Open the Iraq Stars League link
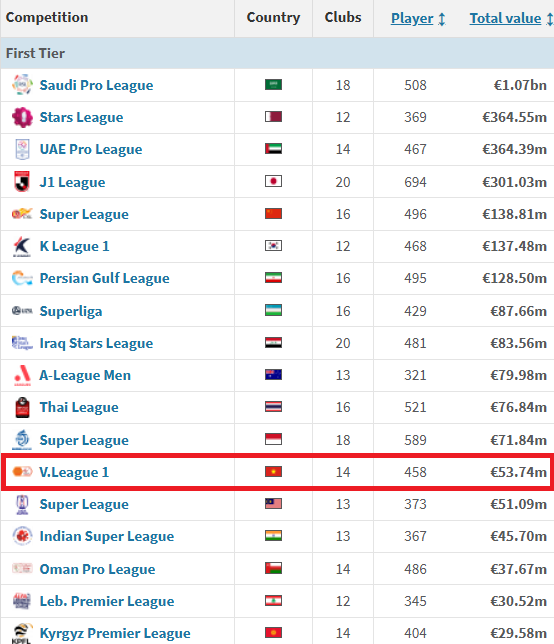The image size is (554, 644). coord(96,343)
